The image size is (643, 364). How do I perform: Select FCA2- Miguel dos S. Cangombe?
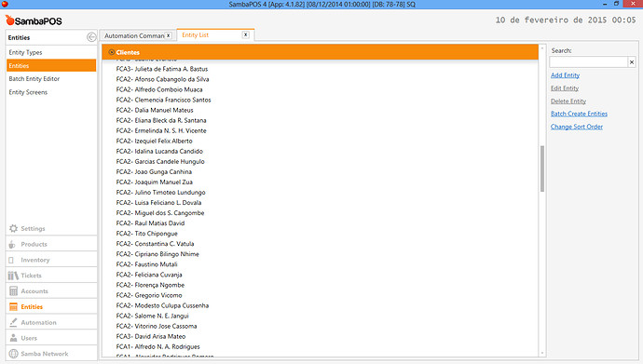pos(160,213)
